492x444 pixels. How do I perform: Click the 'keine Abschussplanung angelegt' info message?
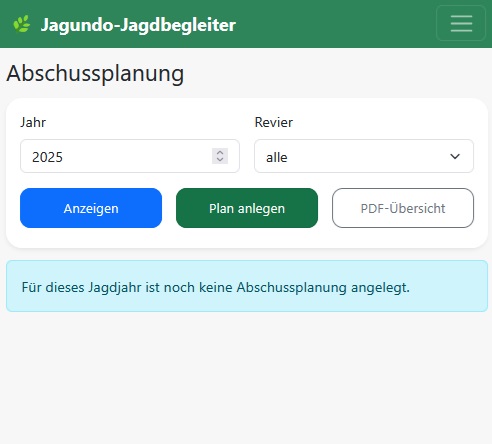(x=247, y=286)
